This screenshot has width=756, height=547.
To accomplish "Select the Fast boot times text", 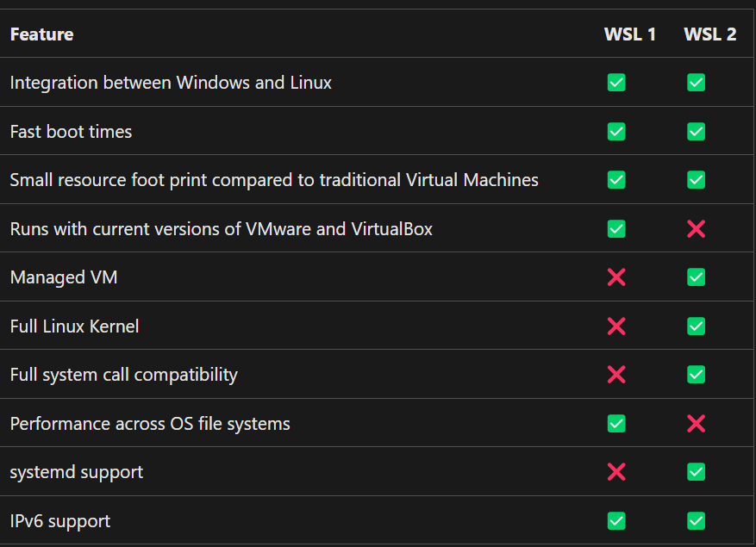I will (71, 132).
